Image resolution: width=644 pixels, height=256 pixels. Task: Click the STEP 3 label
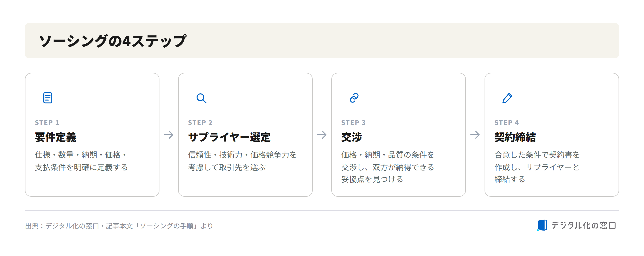pyautogui.click(x=353, y=123)
